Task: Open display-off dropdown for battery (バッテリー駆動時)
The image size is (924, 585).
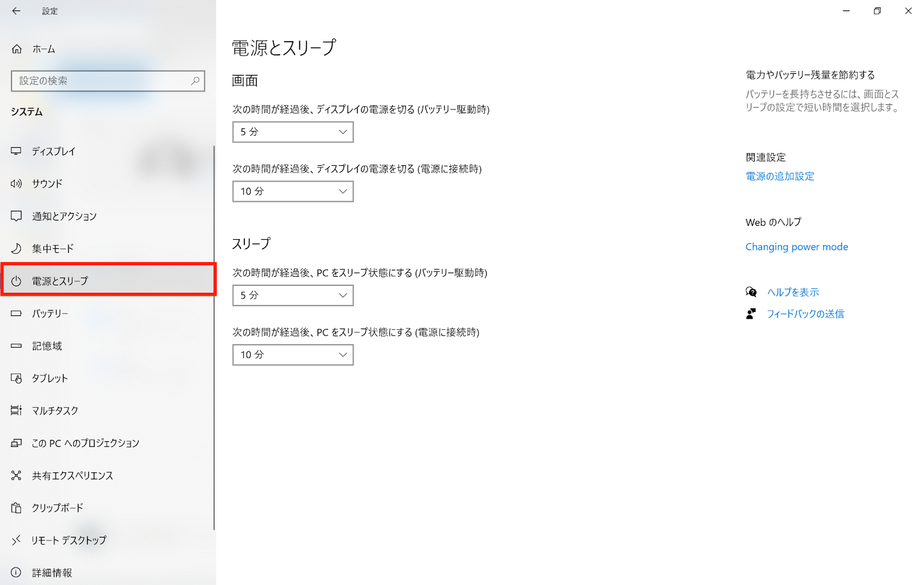Action: tap(293, 132)
